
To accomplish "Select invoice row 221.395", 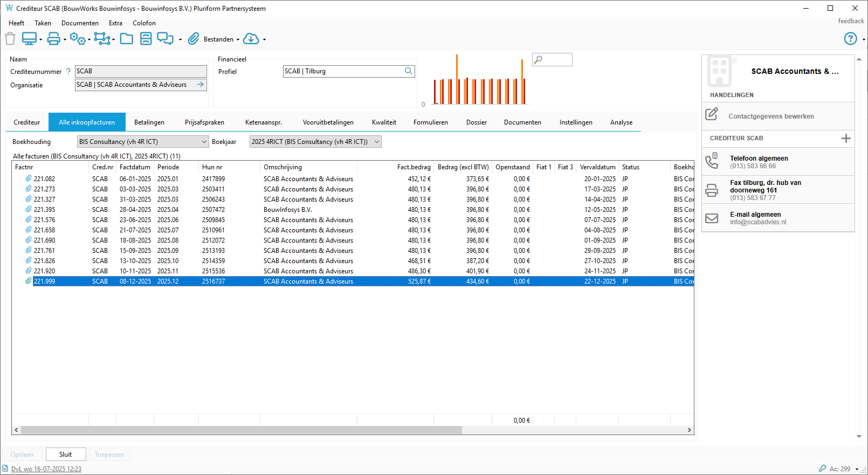I will click(x=44, y=210).
